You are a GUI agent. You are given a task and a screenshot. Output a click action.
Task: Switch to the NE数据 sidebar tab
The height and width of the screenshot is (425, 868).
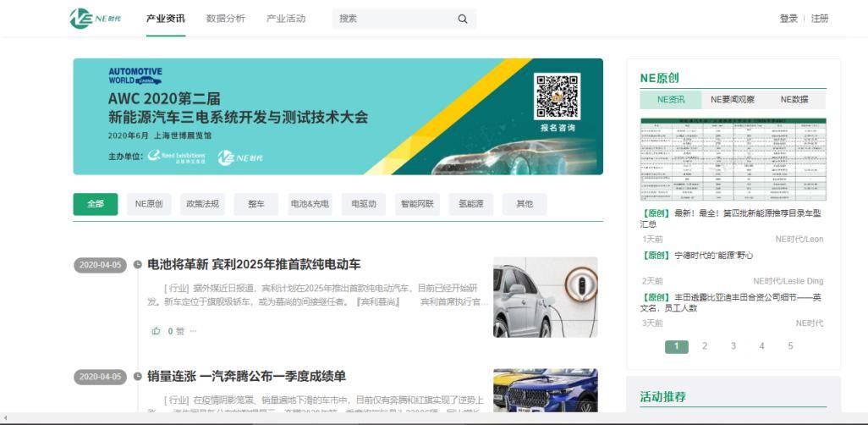point(794,100)
